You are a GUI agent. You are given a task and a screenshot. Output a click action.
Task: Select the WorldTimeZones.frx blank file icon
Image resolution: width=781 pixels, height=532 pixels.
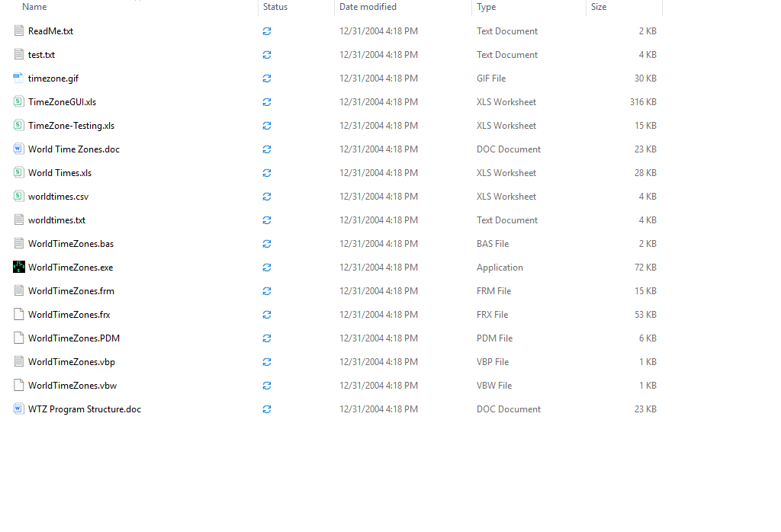19,315
